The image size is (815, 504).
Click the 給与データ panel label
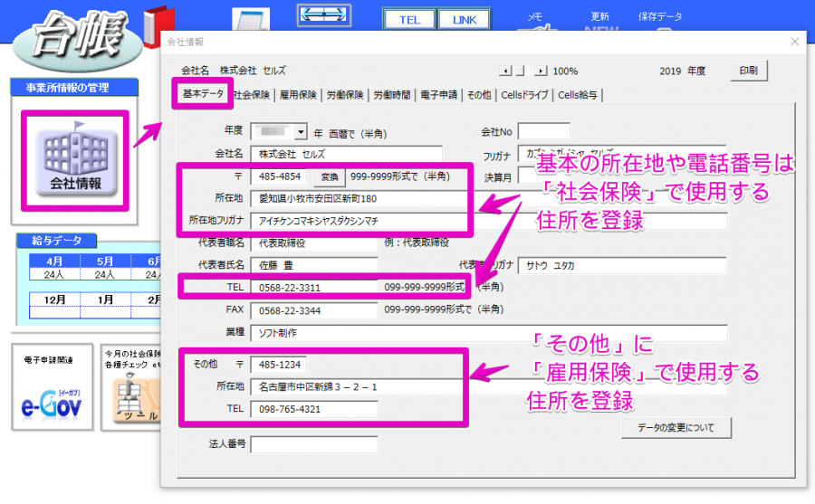point(57,241)
